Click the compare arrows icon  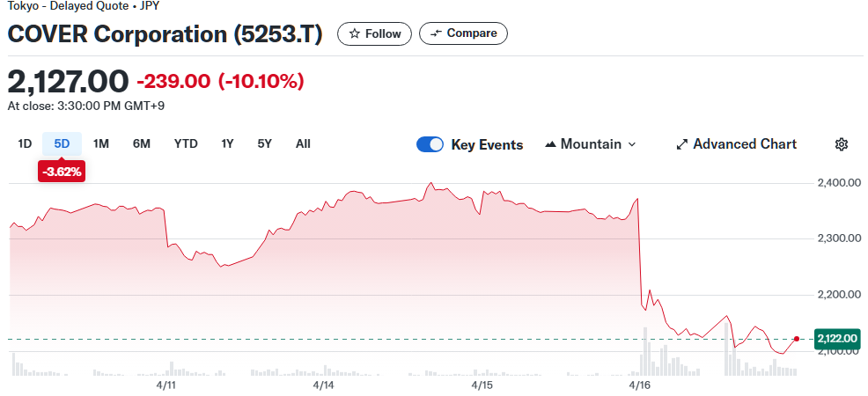(x=436, y=33)
